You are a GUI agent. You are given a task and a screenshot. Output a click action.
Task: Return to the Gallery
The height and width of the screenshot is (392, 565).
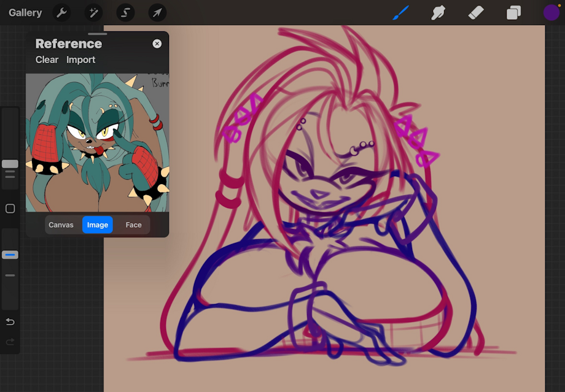pos(25,12)
